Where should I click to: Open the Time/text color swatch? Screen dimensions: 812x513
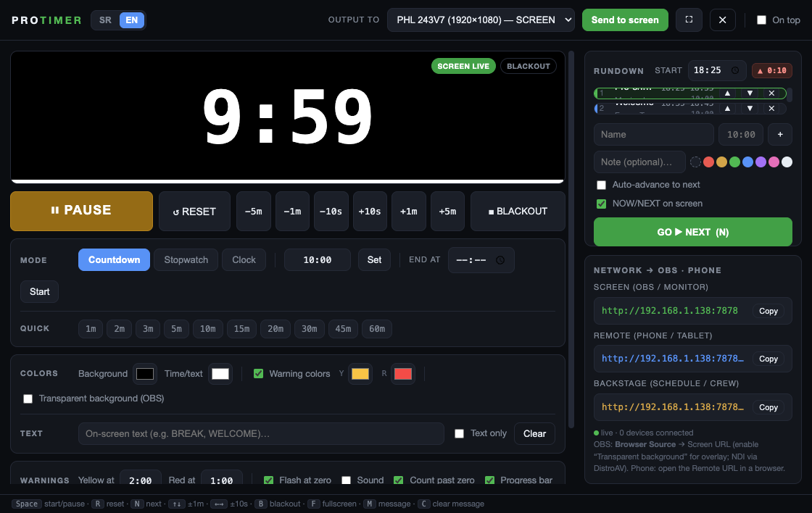(220, 374)
